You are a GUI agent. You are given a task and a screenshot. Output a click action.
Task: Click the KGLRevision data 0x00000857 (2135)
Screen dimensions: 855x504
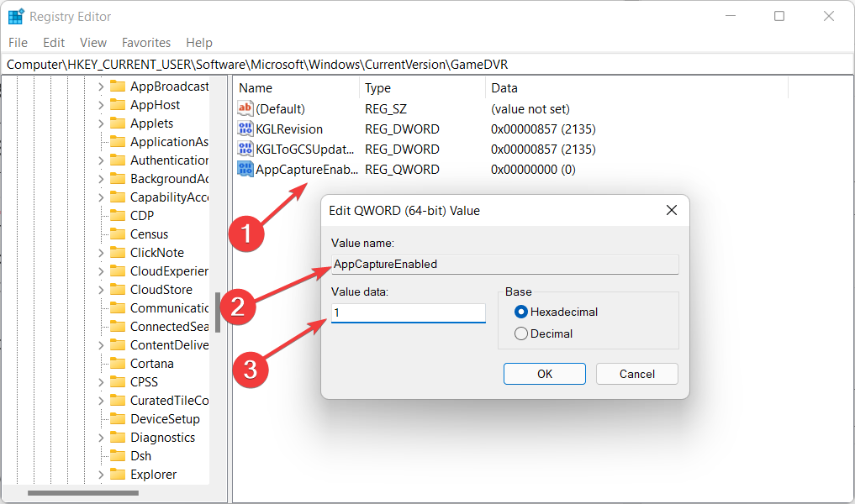pos(543,129)
